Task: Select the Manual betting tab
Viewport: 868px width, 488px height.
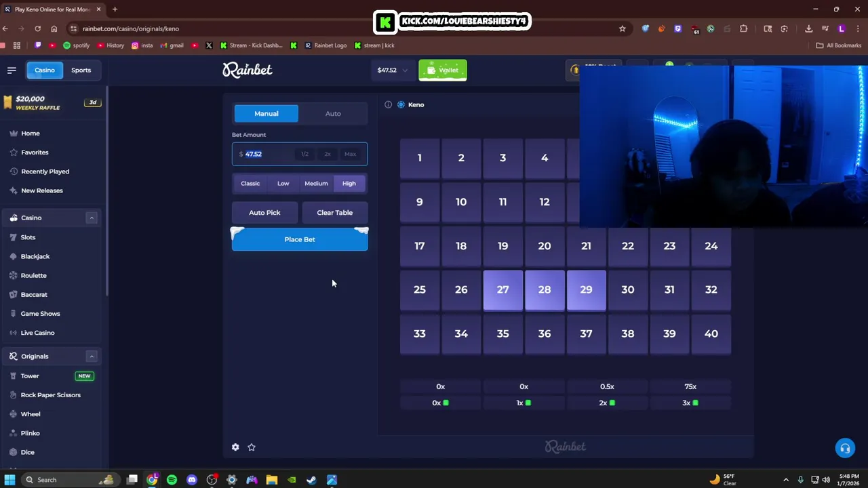Action: click(267, 113)
